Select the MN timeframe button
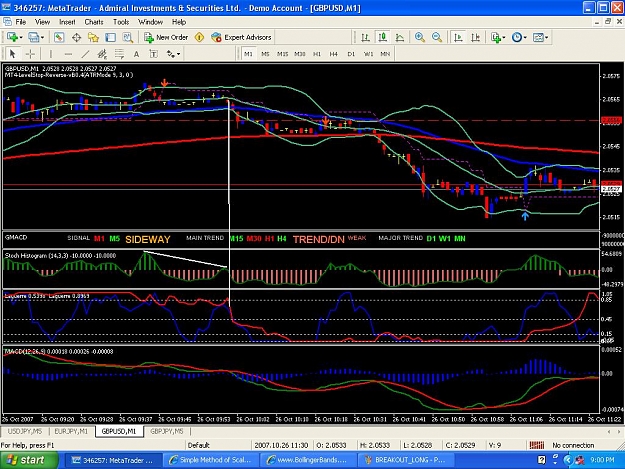Image resolution: width=625 pixels, height=469 pixels. 385,54
